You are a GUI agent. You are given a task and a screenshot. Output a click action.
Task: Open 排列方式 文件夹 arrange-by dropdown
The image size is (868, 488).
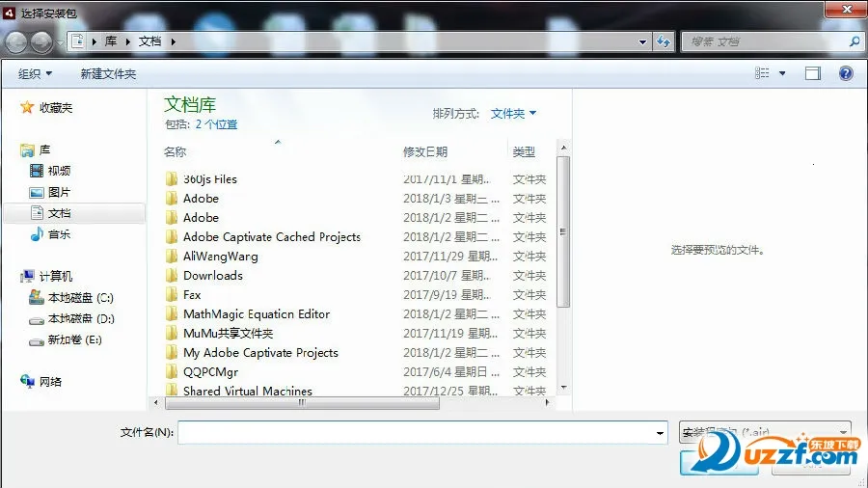pyautogui.click(x=513, y=114)
